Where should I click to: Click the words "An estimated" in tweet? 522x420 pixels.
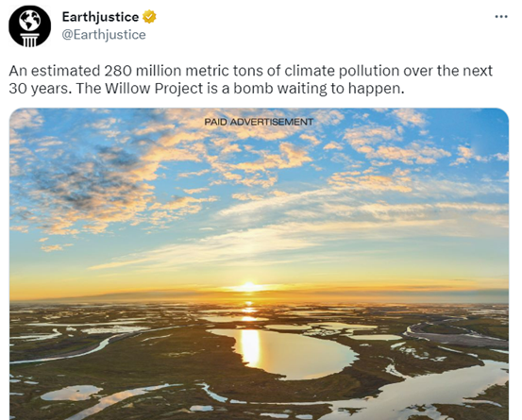point(54,71)
